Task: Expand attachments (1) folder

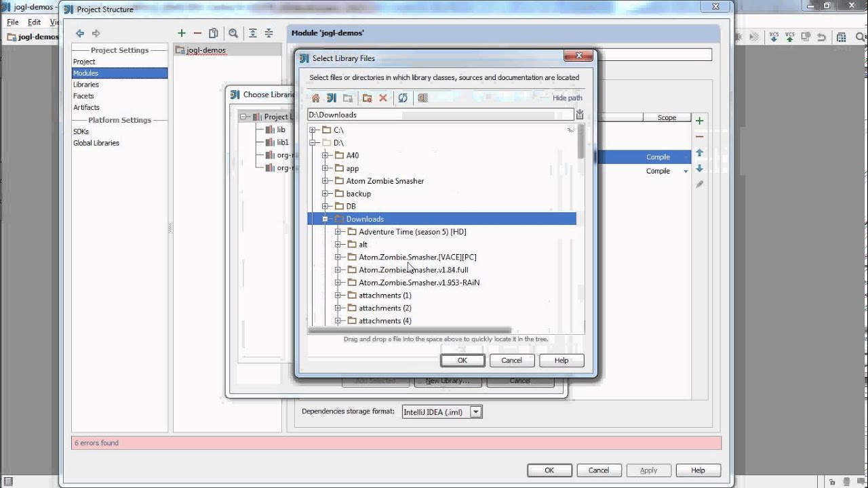Action: (x=338, y=296)
